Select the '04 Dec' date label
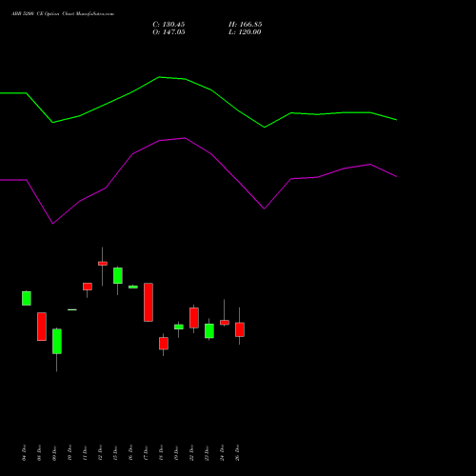Screen dimensions: 476x476 (24, 452)
